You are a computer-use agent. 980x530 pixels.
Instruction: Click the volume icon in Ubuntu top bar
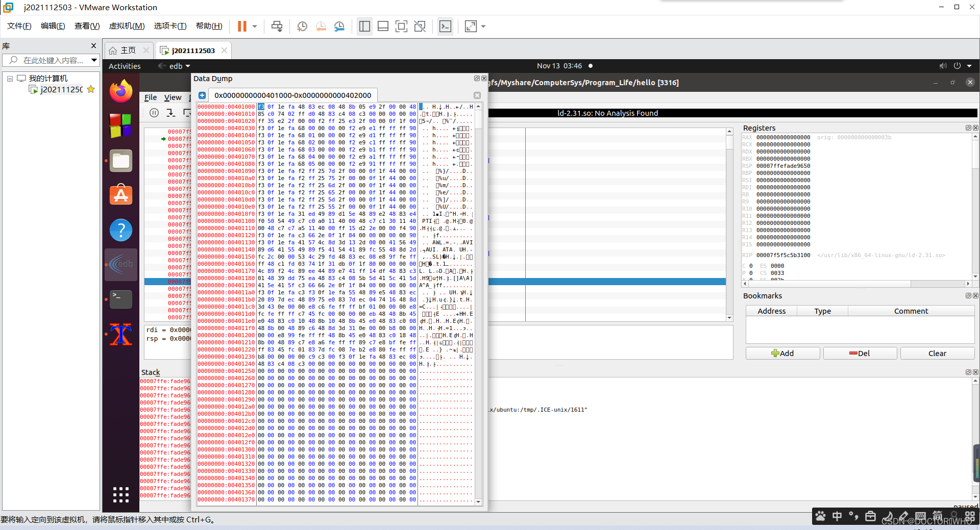click(943, 66)
